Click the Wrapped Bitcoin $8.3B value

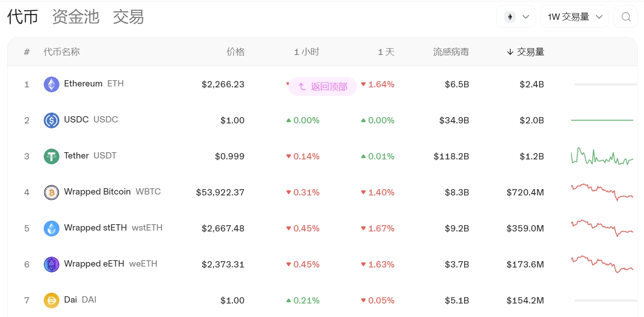click(x=457, y=192)
